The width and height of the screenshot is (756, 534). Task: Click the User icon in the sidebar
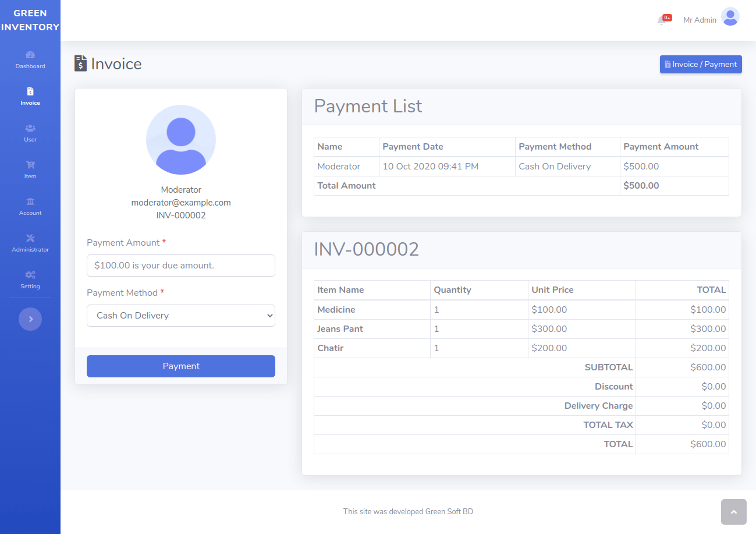30,129
